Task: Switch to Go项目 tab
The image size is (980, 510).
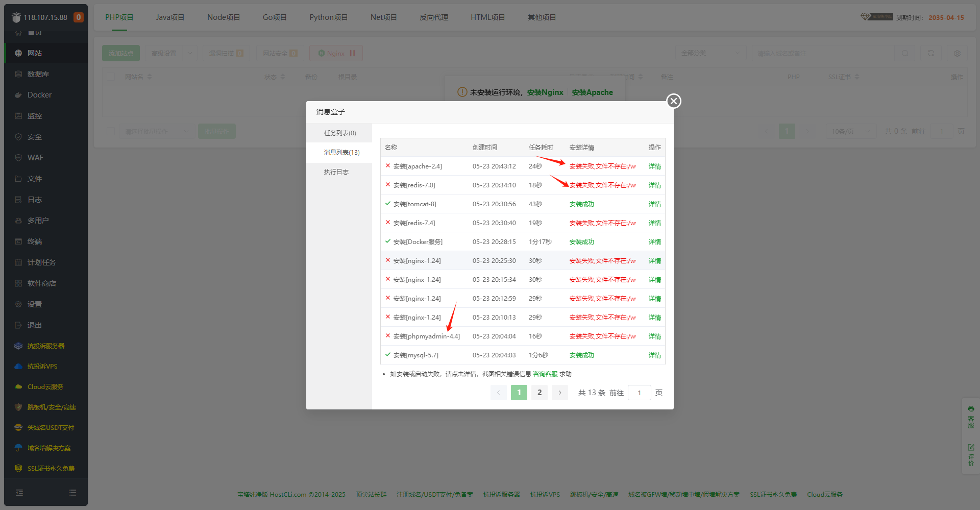Action: (x=275, y=17)
